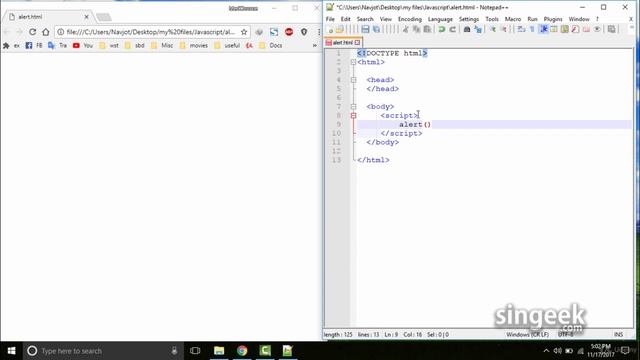Open the Replace dialog toolbar icon
The image size is (640, 360).
[x=478, y=29]
